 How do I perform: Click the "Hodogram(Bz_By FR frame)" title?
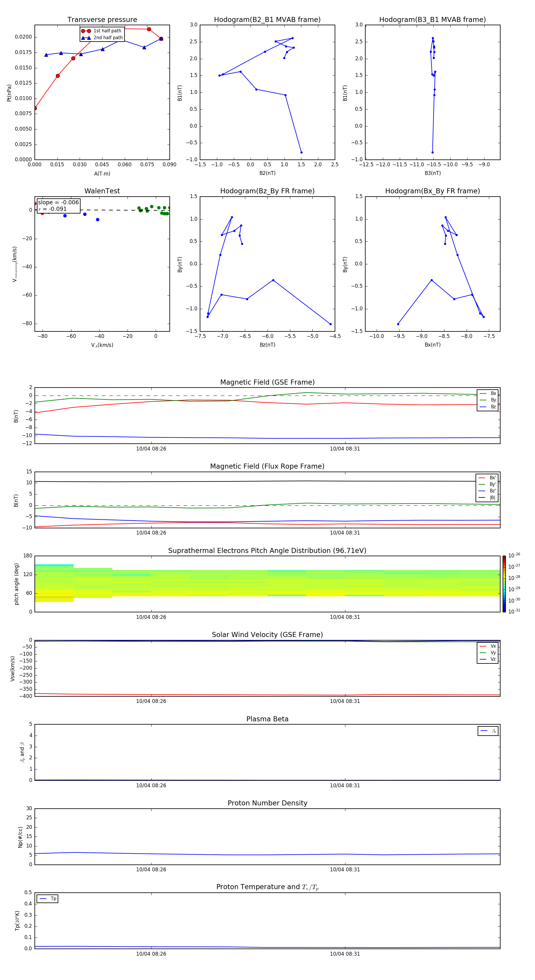[267, 191]
